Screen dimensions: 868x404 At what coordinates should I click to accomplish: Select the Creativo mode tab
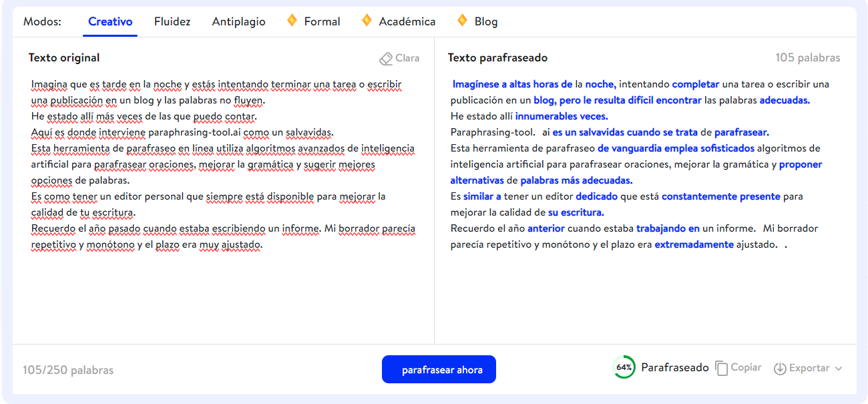click(110, 21)
